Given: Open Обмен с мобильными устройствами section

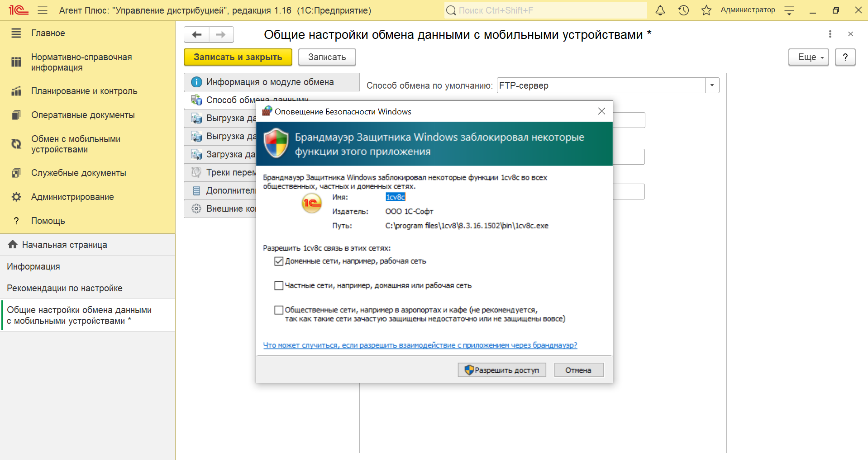Looking at the screenshot, I should tap(76, 144).
